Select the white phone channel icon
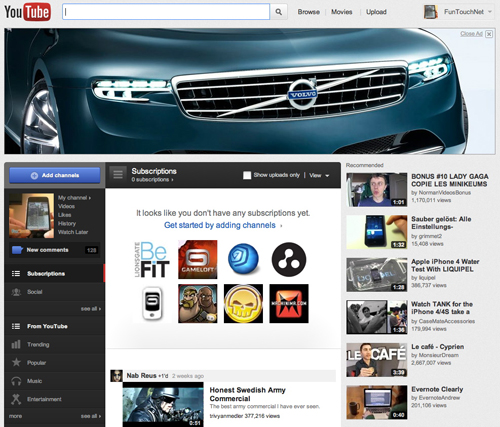 click(x=152, y=304)
